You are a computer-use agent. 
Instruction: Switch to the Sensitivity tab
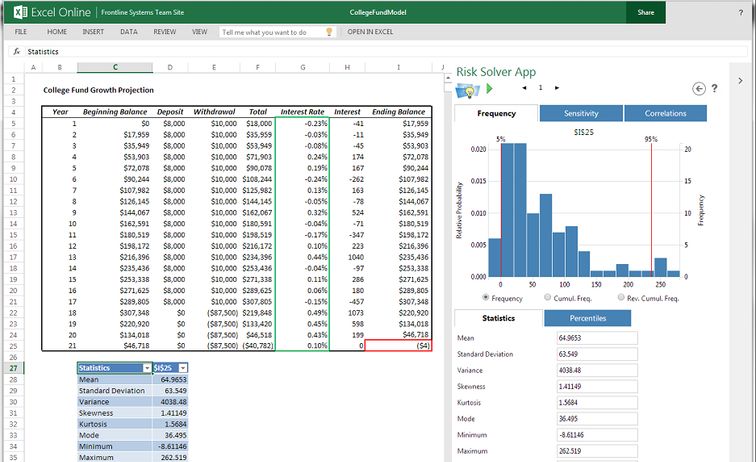pos(581,114)
